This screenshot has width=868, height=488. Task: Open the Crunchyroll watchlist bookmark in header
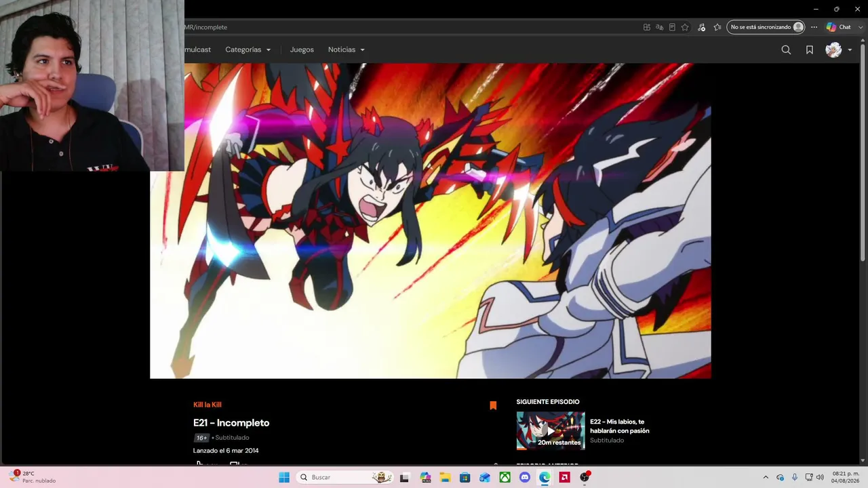pyautogui.click(x=810, y=49)
